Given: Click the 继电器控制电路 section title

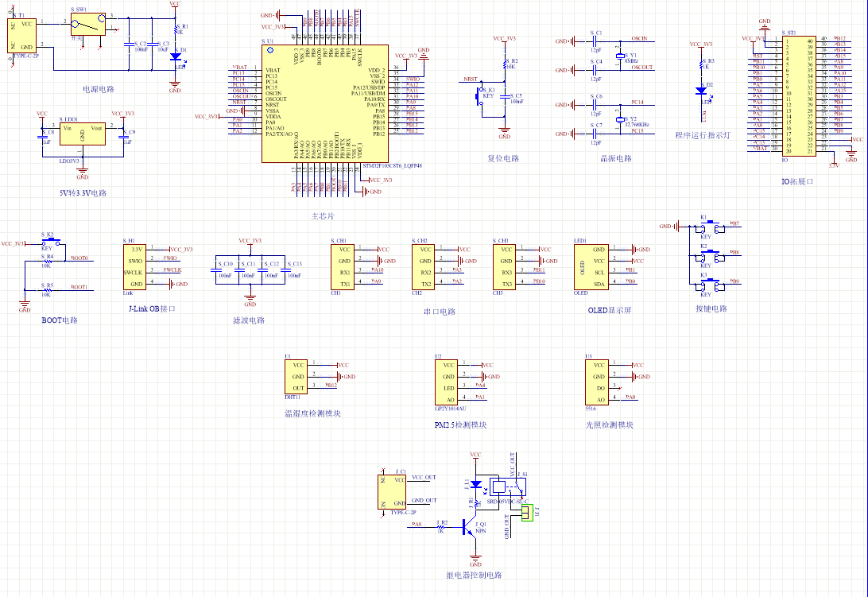Looking at the screenshot, I should [474, 576].
